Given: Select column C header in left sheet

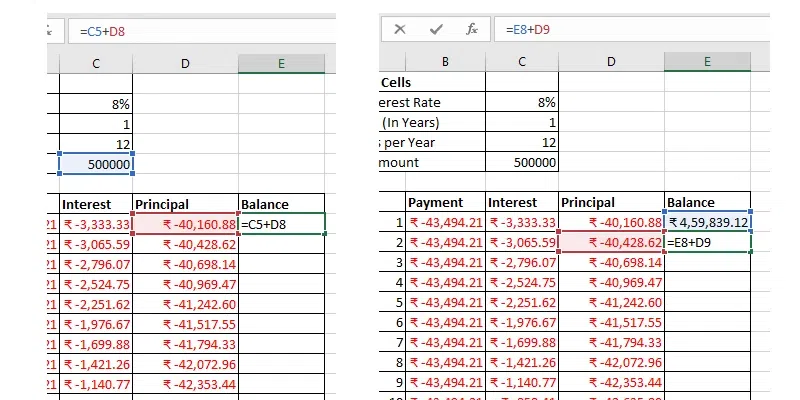Looking at the screenshot, I should click(x=96, y=64).
